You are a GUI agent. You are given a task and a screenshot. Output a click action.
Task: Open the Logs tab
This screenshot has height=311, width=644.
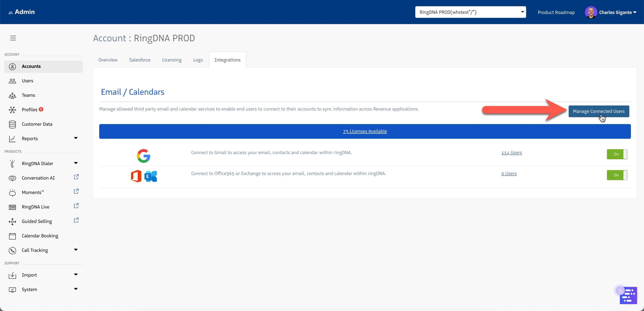coord(198,60)
